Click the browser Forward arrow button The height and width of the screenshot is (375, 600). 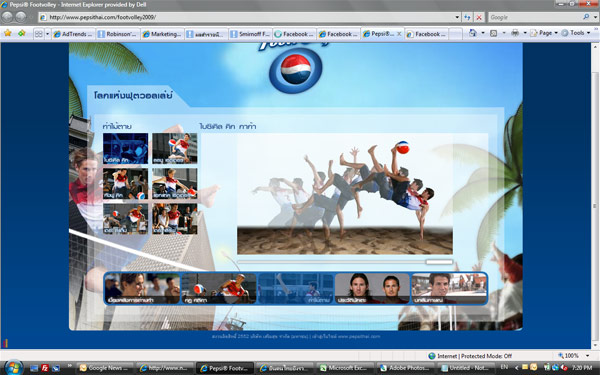click(21, 17)
